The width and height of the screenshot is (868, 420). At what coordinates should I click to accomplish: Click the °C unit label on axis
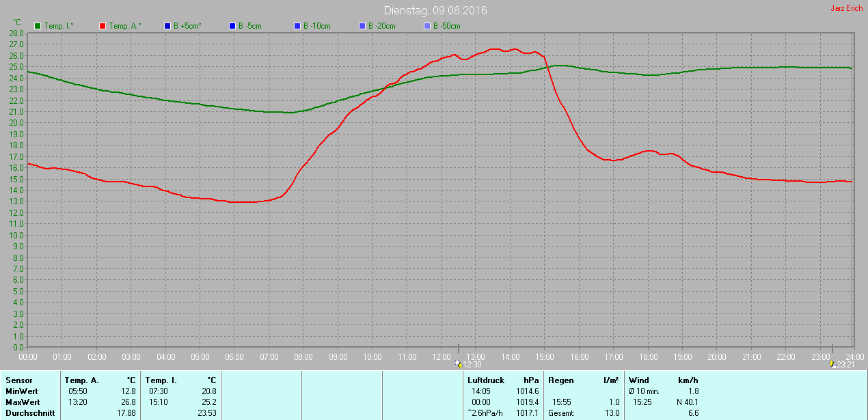click(x=17, y=23)
